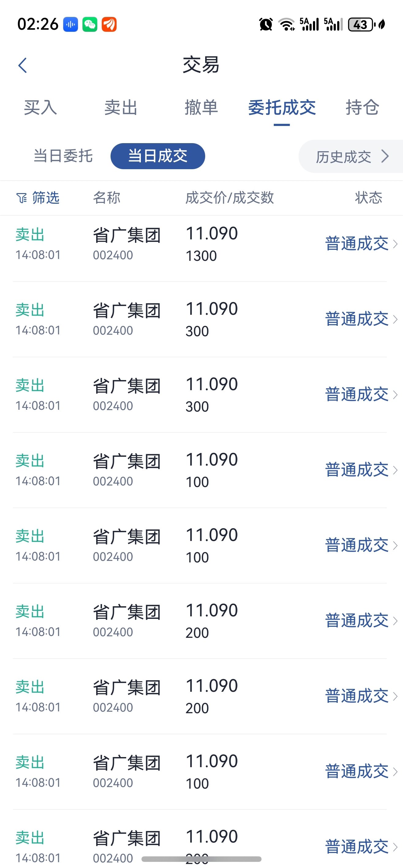Select the 当日成交 pill toggle
This screenshot has height=868, width=403.
click(x=158, y=156)
